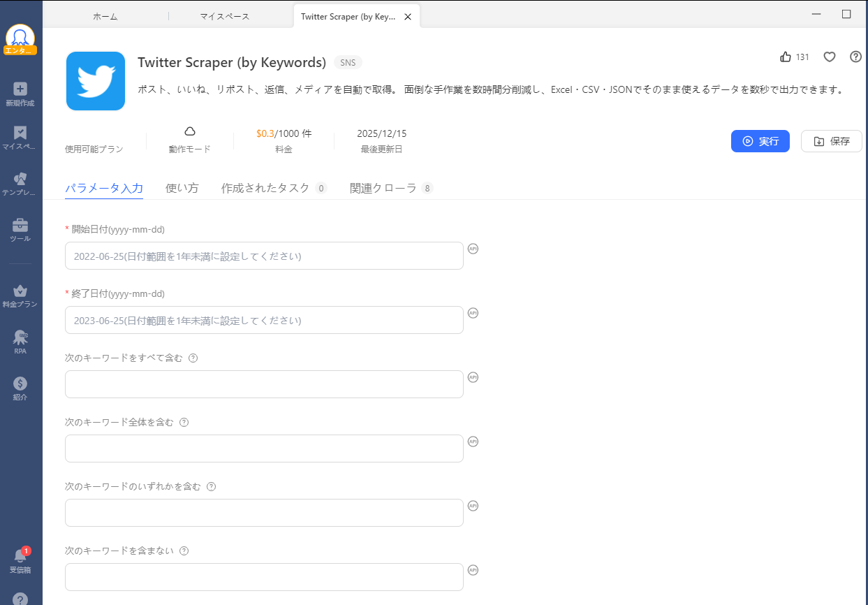Switch to the ホーム tab

coord(105,16)
